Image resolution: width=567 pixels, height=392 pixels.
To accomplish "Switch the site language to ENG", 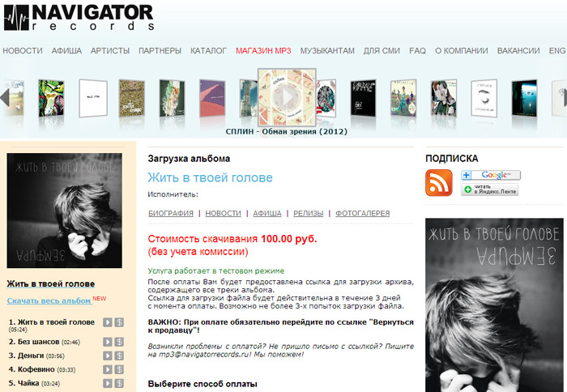I will pyautogui.click(x=557, y=51).
